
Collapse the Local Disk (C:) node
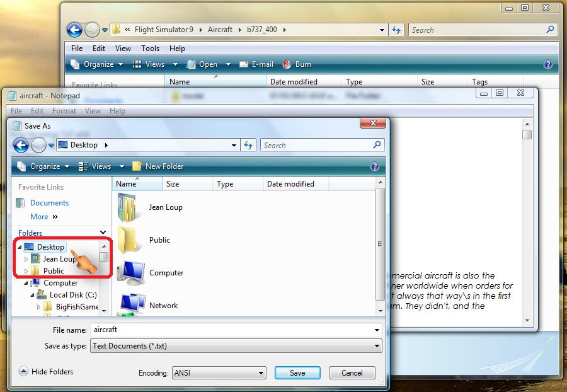coord(32,295)
